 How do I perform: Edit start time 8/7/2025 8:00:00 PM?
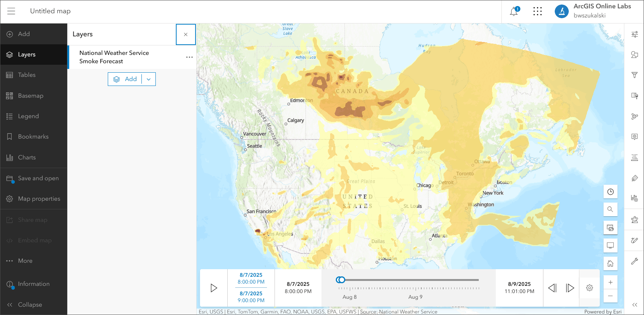click(251, 279)
